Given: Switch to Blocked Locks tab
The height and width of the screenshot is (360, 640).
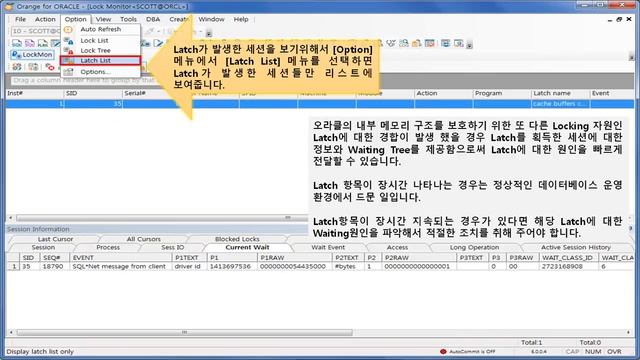Looking at the screenshot, I should click(x=237, y=239).
